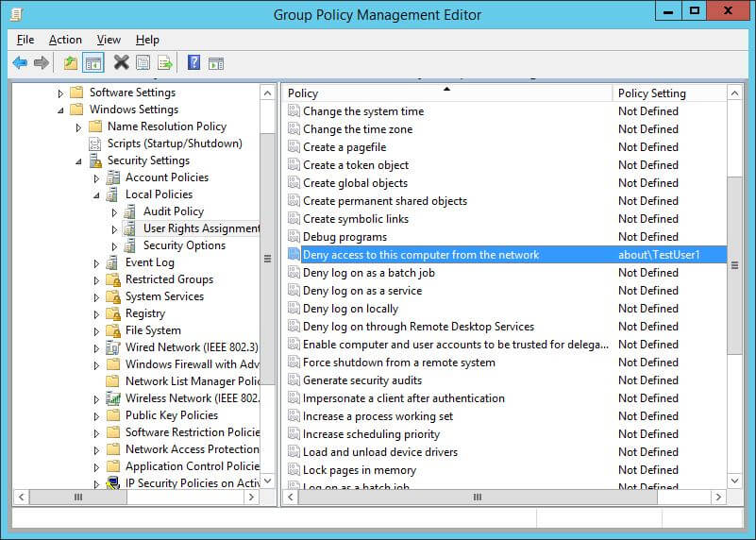Click the Export List toolbar icon
The width and height of the screenshot is (756, 540).
tap(165, 62)
